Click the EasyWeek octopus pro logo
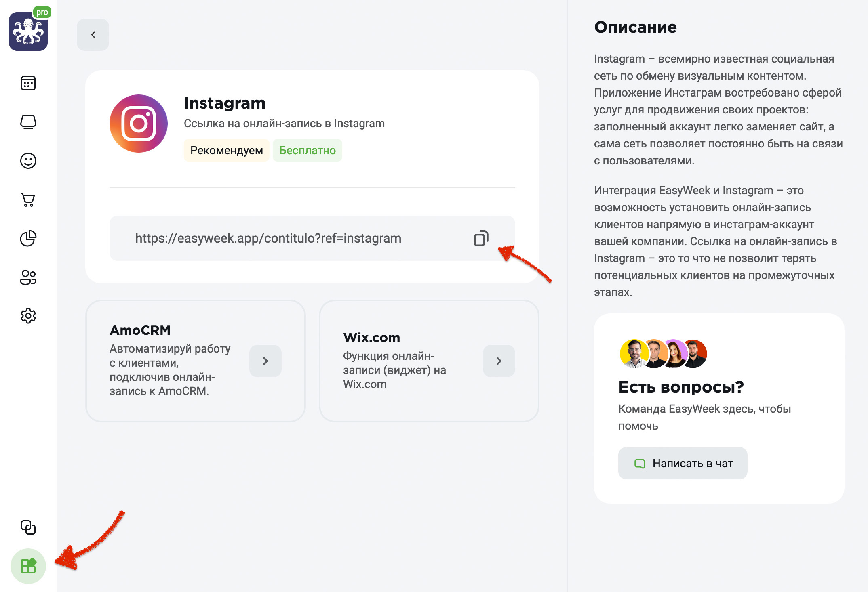This screenshot has width=868, height=592. point(29,29)
